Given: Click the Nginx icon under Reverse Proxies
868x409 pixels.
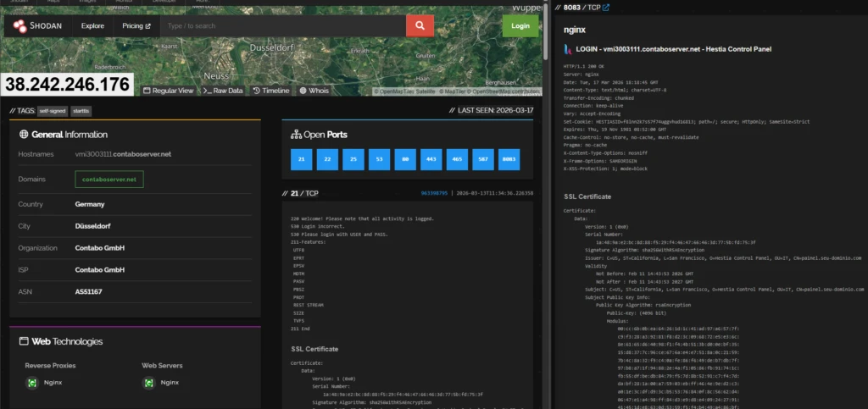Looking at the screenshot, I should [31, 383].
